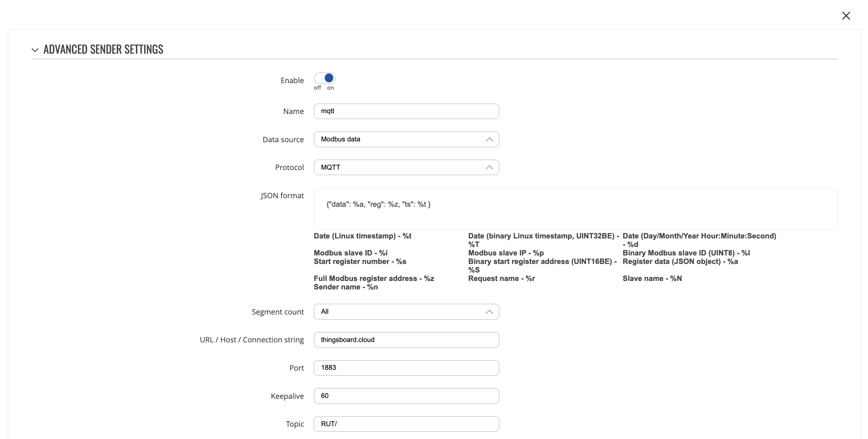The height and width of the screenshot is (439, 868).
Task: Click the Port field showing 1883
Action: [x=406, y=368]
